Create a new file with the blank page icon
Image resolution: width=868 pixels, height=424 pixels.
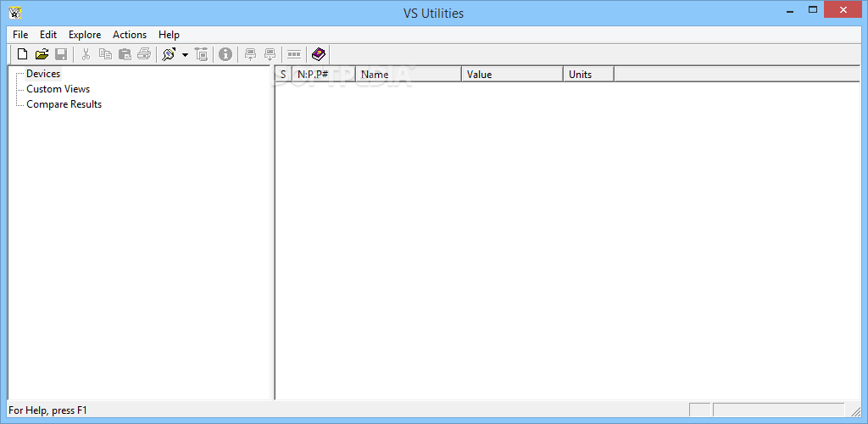pos(23,54)
